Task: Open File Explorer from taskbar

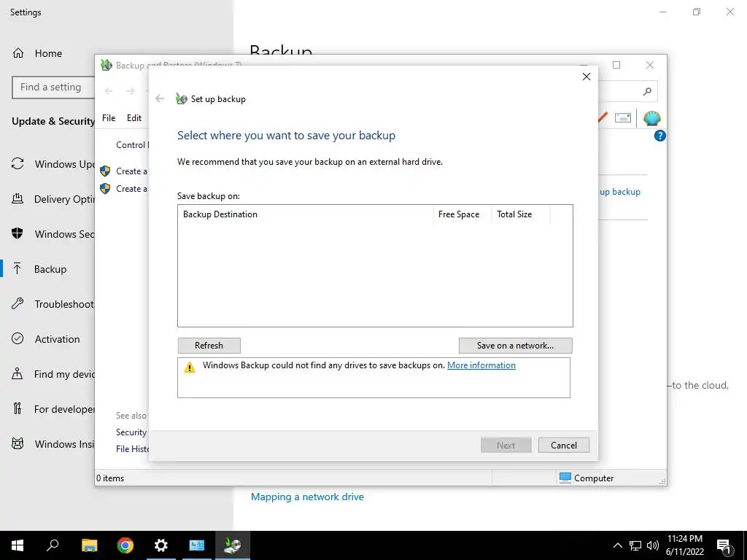Action: tap(89, 545)
